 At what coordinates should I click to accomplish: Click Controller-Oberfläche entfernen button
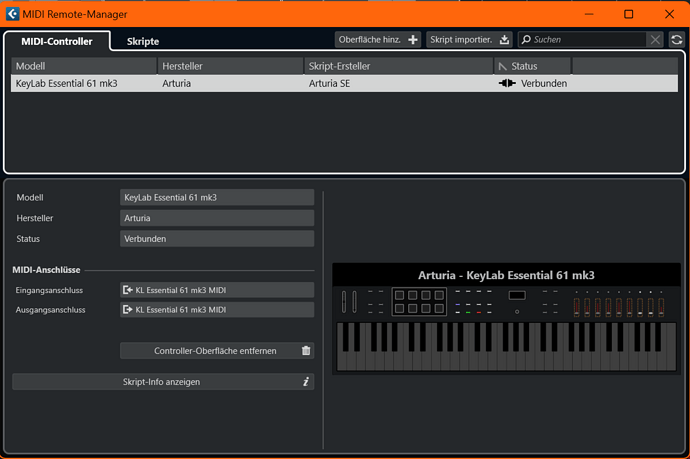pos(217,351)
